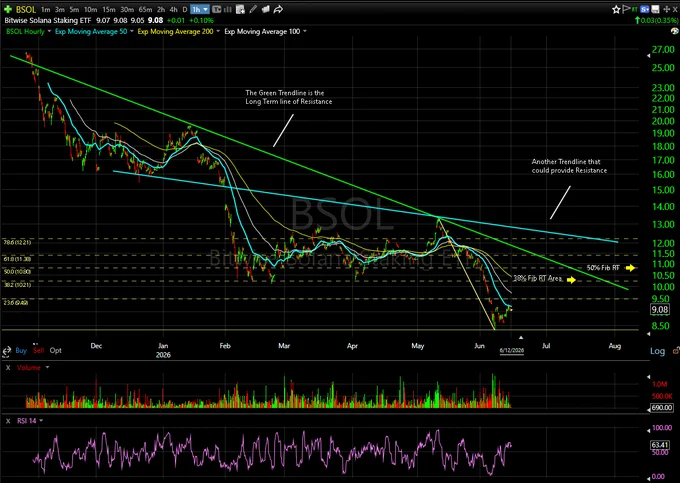Click the 63.41 RSI value label

tap(660, 445)
